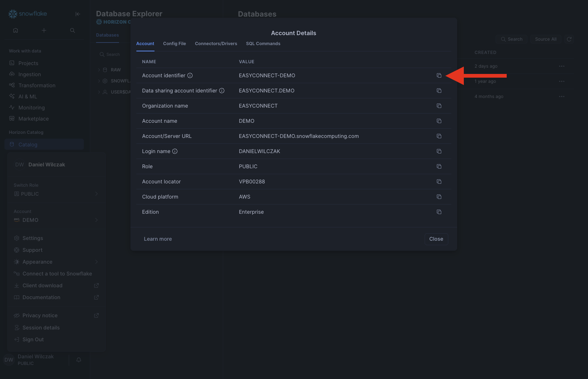Switch to the Config File tab

click(174, 44)
